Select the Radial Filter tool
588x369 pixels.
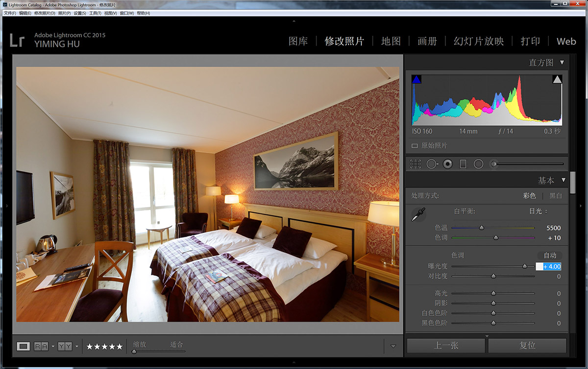coord(479,164)
